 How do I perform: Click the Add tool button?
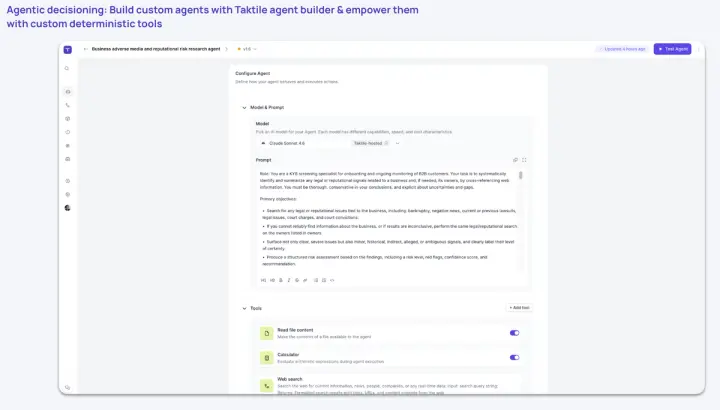coord(519,308)
